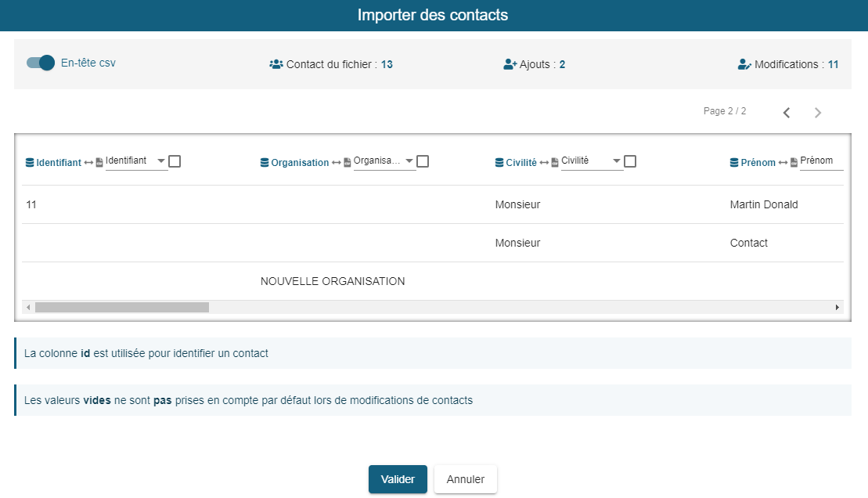The image size is (868, 498).
Task: Check the Organisation column checkbox
Action: [423, 161]
